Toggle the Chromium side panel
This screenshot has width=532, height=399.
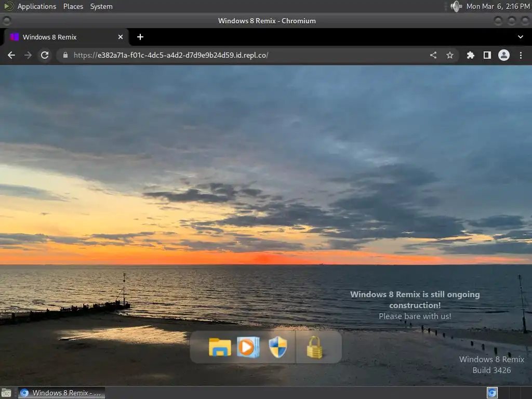[487, 55]
